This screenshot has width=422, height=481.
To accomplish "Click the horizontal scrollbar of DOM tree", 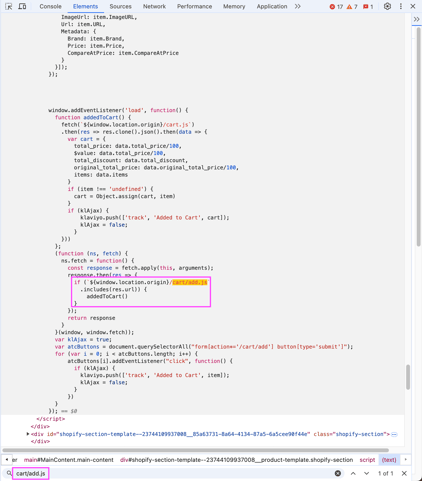I will tap(196, 450).
